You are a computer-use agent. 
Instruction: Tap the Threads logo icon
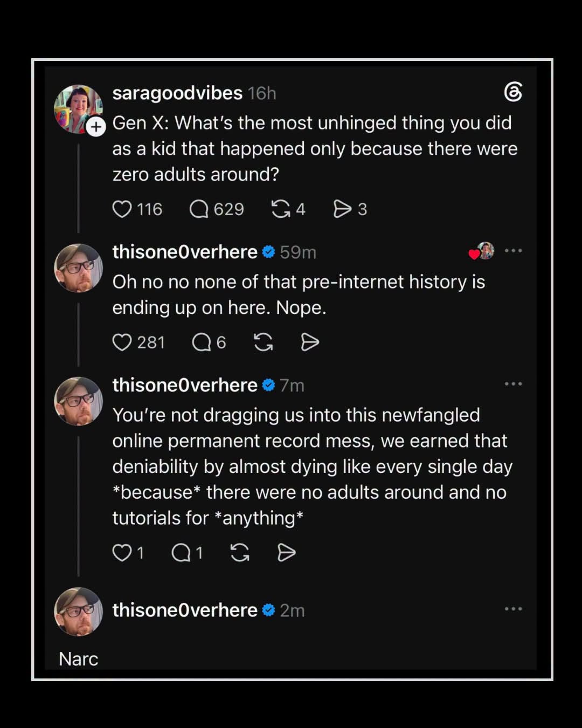coord(513,92)
